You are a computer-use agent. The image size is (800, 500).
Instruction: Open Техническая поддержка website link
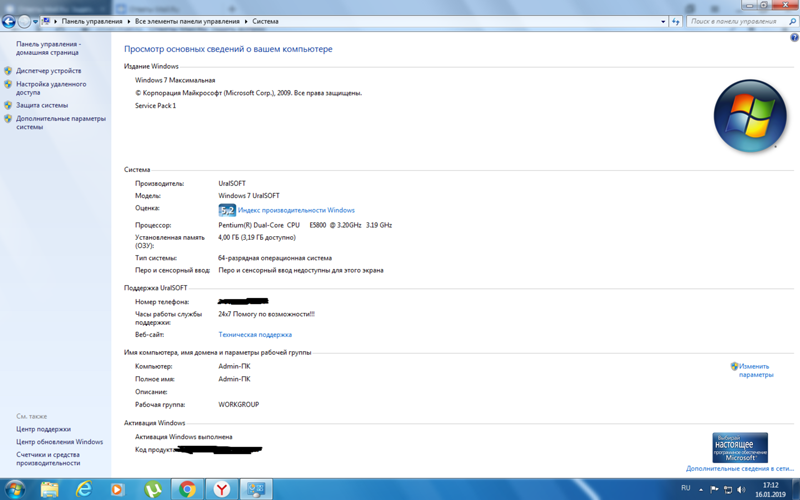[x=255, y=335]
